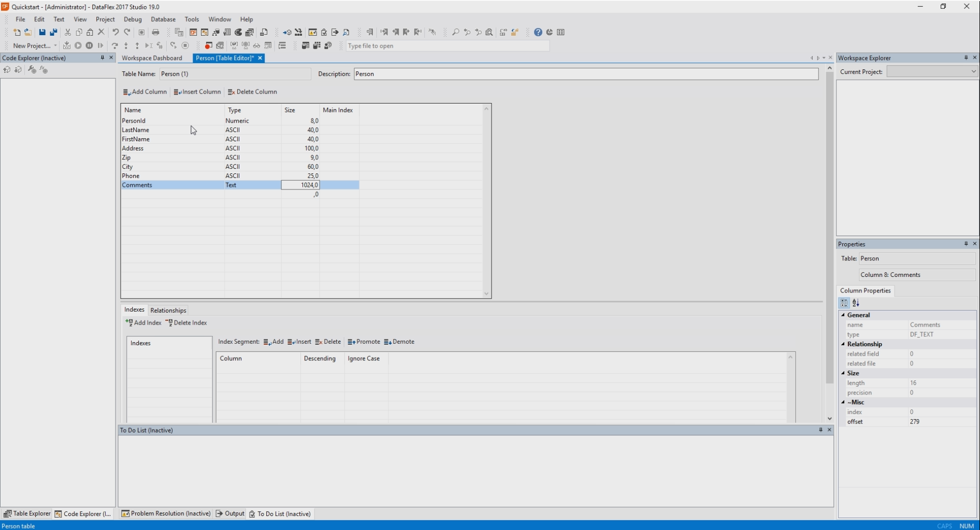Open the Database menu
980x530 pixels.
(x=163, y=19)
